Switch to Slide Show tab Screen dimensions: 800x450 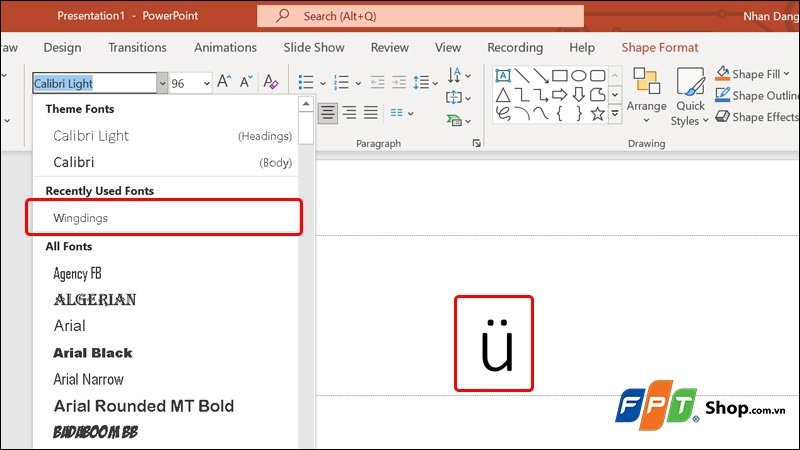click(314, 47)
